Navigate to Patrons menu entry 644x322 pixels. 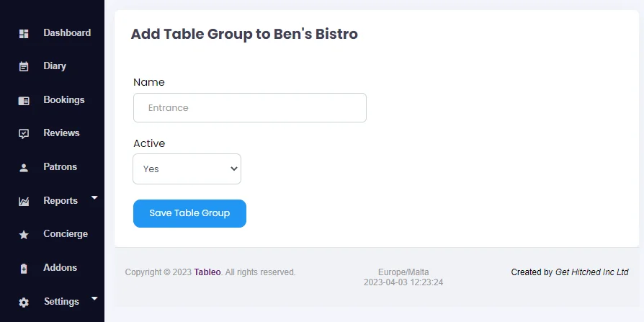pyautogui.click(x=60, y=166)
